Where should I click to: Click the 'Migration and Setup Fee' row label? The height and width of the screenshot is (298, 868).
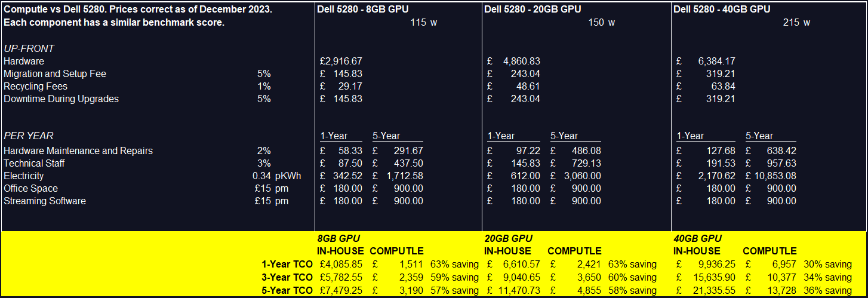[55, 73]
